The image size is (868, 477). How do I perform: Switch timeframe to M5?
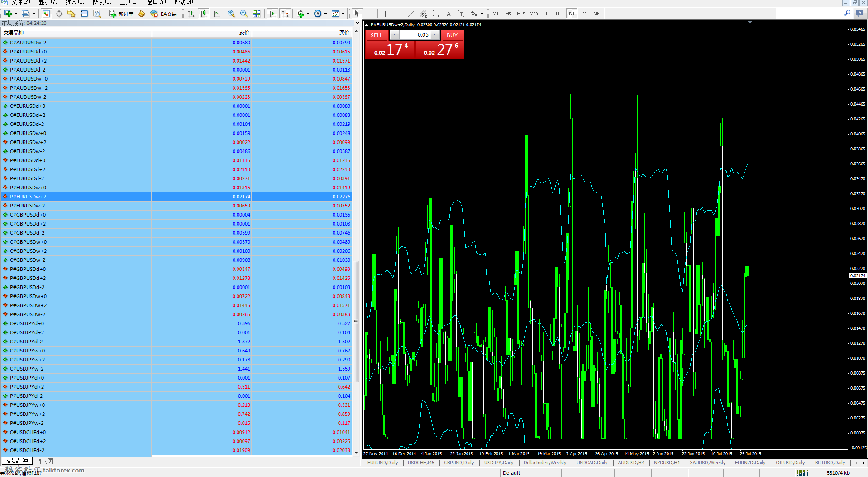pyautogui.click(x=508, y=14)
